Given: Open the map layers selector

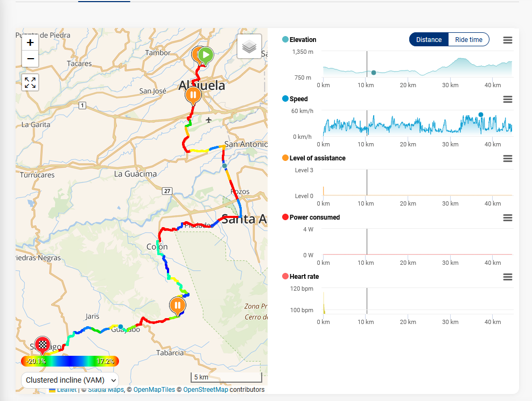Looking at the screenshot, I should [249, 47].
